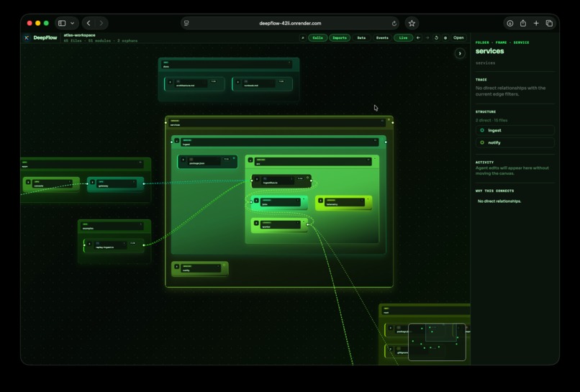Expand the gateway node in apps
The height and width of the screenshot is (392, 580).
(x=93, y=182)
